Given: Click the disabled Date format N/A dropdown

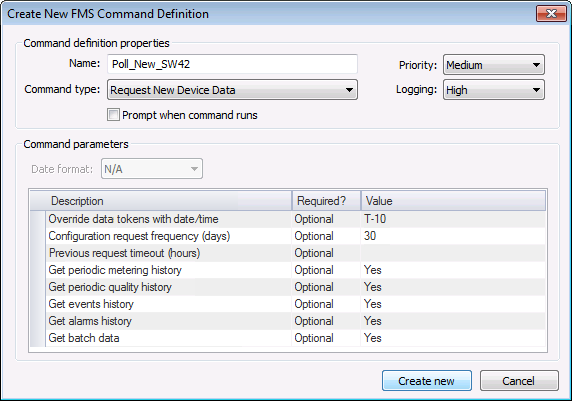Looking at the screenshot, I should 152,169.
